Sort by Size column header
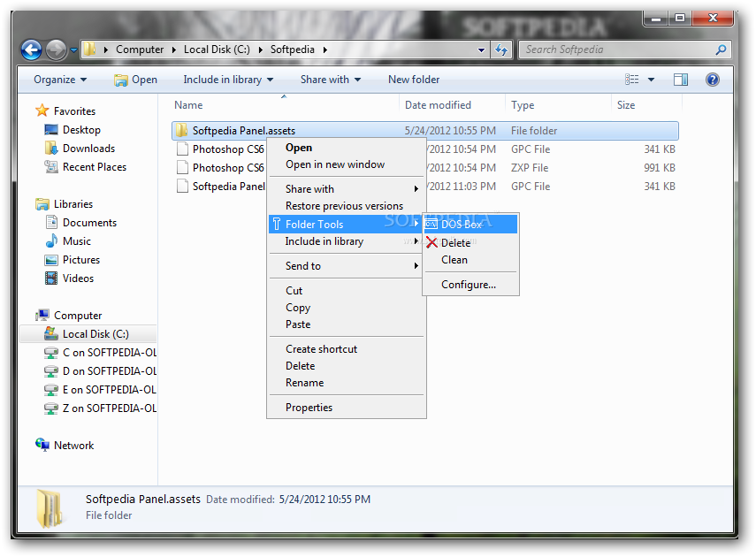 (x=646, y=105)
